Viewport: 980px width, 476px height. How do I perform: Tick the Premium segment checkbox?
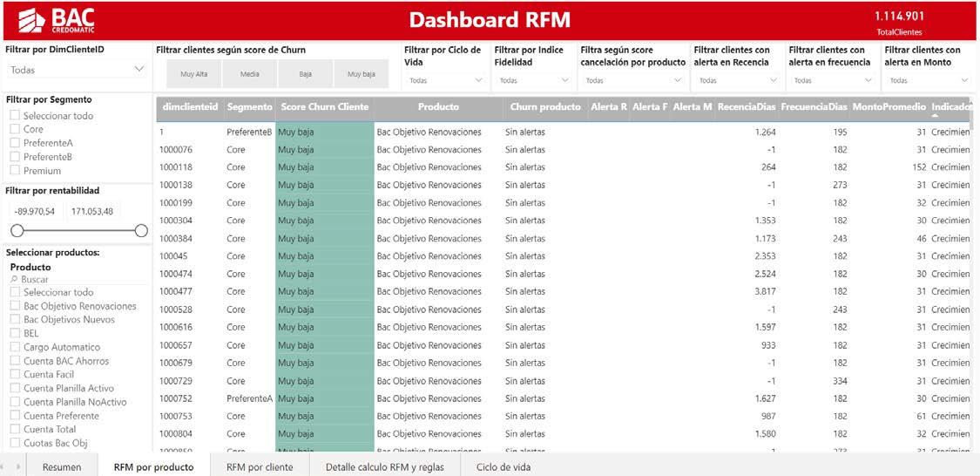(x=15, y=170)
